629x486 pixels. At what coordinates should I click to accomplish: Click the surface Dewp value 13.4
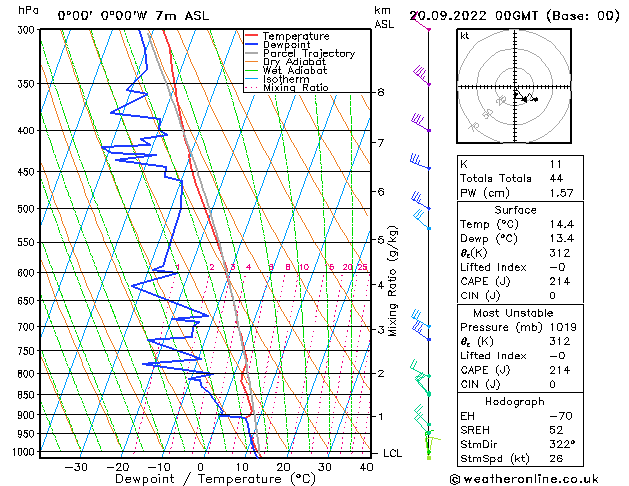[562, 239]
